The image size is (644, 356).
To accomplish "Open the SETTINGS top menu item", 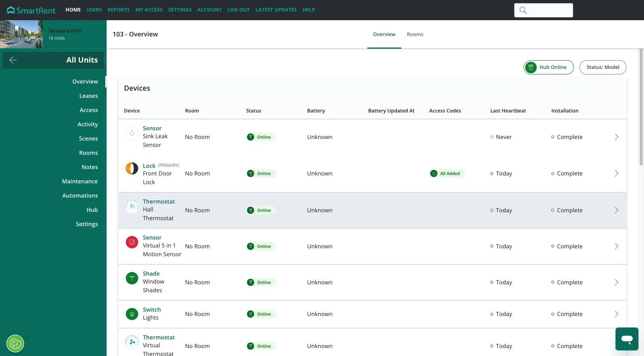I will click(x=180, y=10).
